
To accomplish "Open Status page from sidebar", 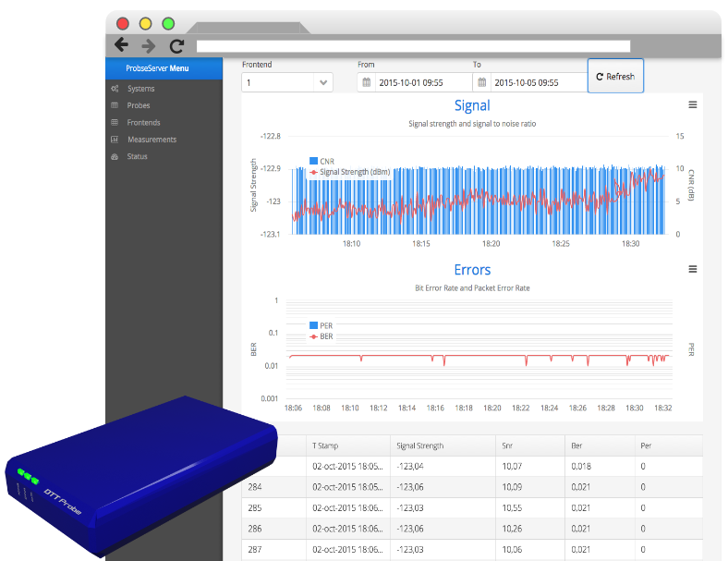I will (x=137, y=156).
